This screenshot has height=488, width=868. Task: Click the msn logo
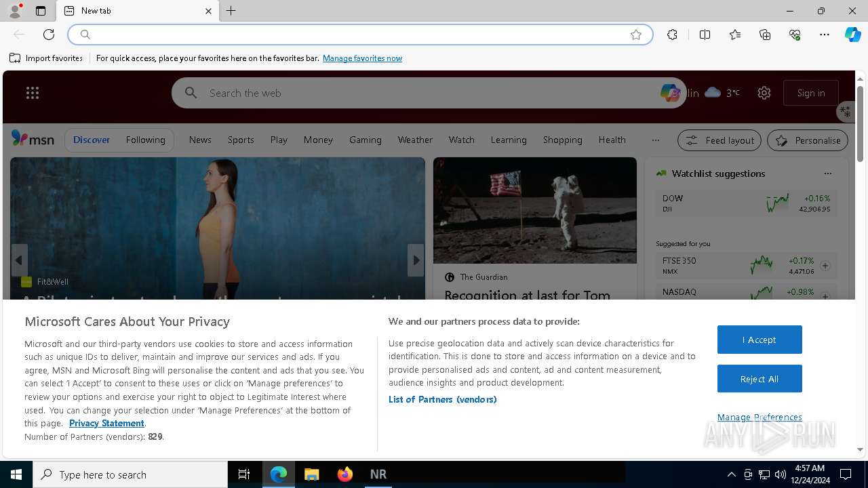click(33, 139)
